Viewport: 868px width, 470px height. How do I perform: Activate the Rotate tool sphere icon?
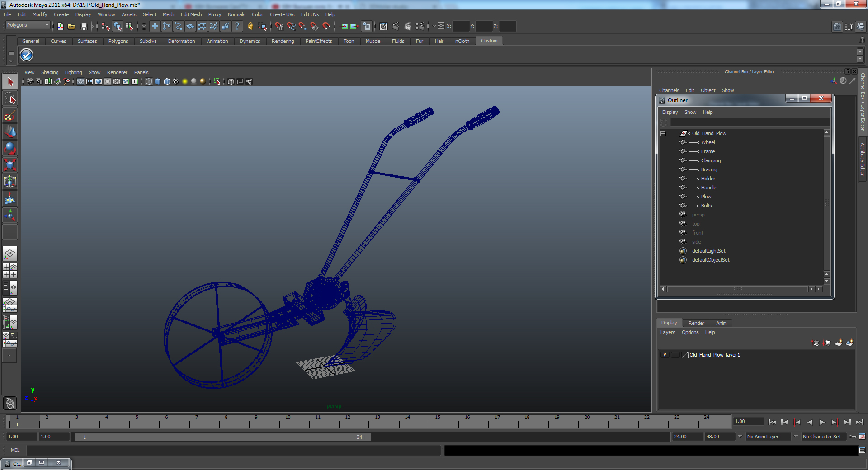(x=10, y=148)
